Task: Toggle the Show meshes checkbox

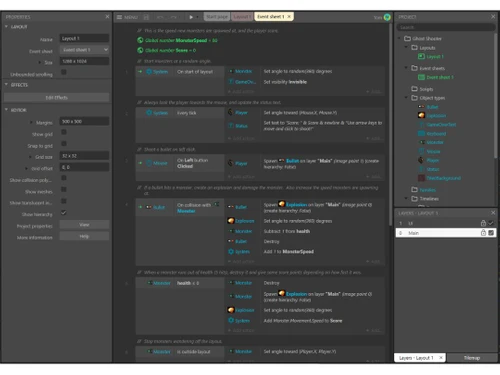Action: pyautogui.click(x=64, y=189)
